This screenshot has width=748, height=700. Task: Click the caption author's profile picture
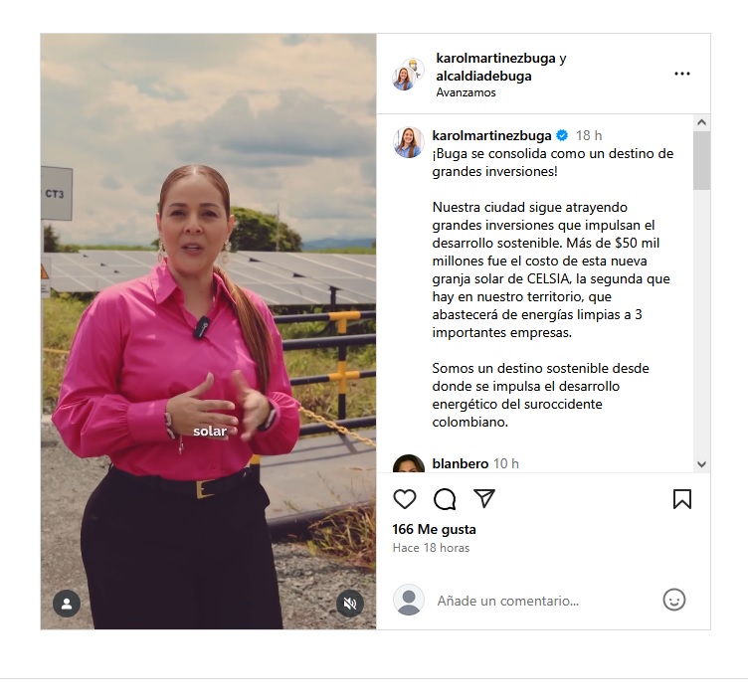click(x=409, y=142)
